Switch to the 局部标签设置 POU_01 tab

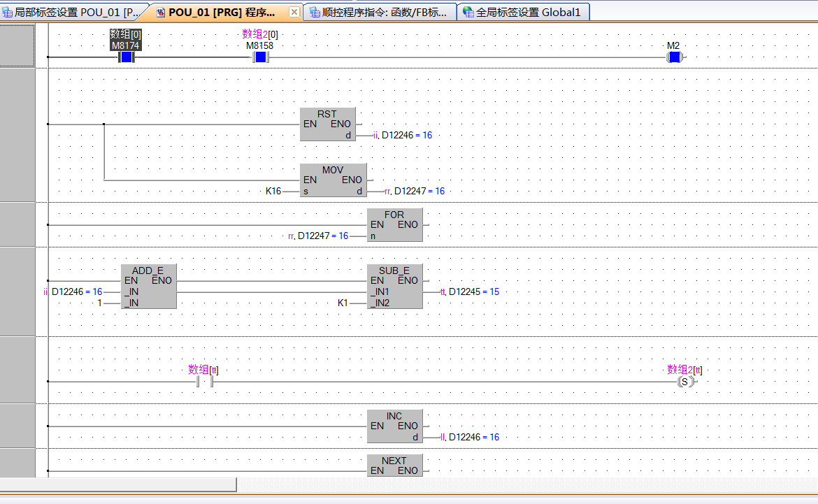tap(74, 12)
